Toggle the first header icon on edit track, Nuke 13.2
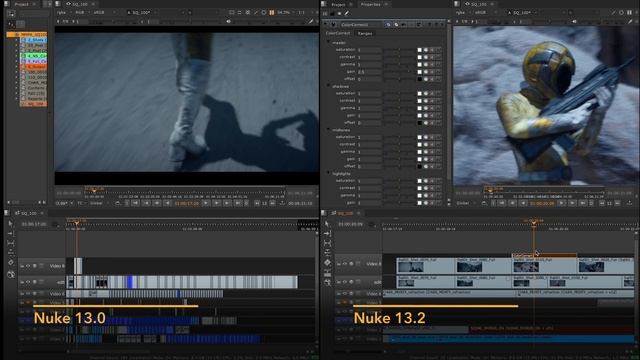 (x=338, y=282)
